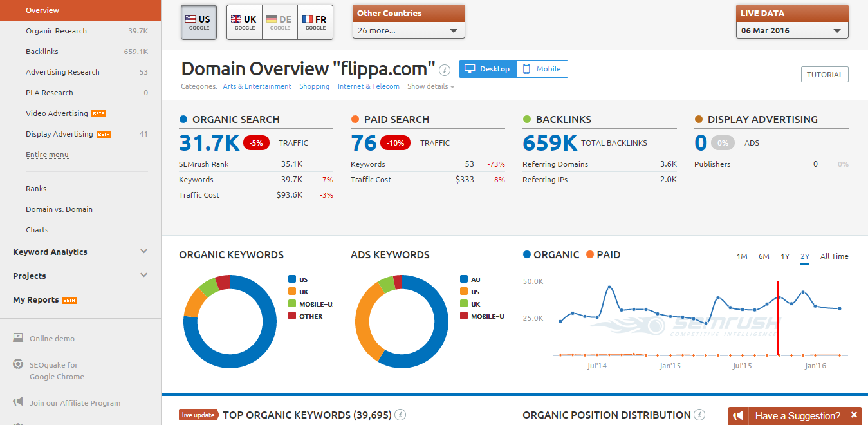Click the $93.6K traffic cost value
Screen dimensions: 868x425
coord(289,195)
